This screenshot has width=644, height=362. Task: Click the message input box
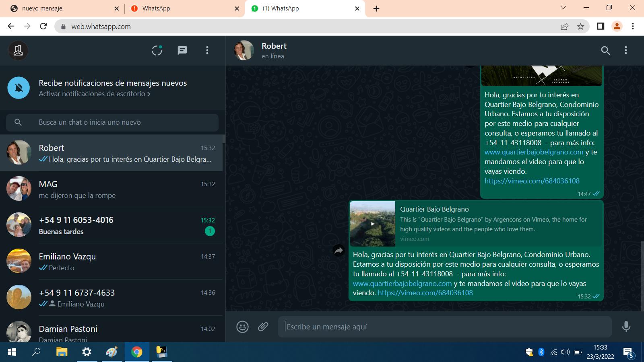pyautogui.click(x=445, y=327)
